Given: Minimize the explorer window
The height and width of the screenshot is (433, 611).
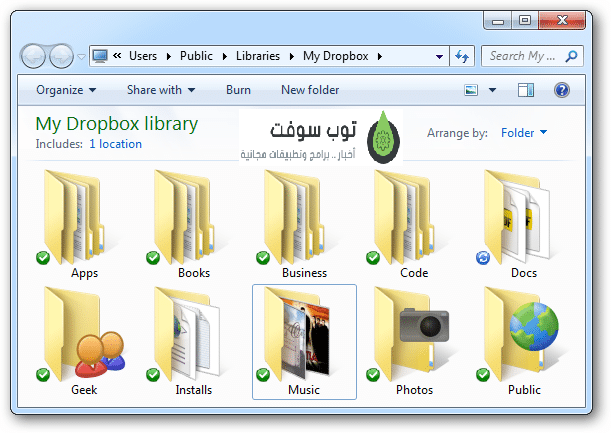Looking at the screenshot, I should [x=498, y=20].
